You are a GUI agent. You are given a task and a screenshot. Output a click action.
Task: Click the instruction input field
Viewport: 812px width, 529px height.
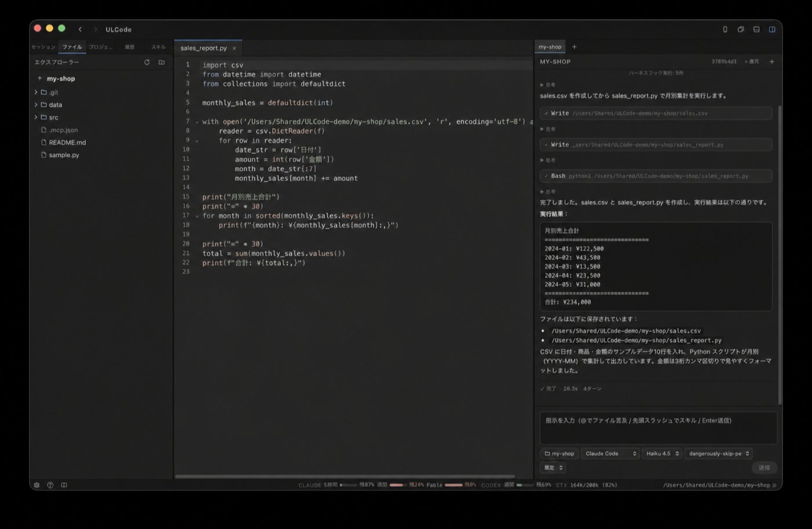(658, 428)
